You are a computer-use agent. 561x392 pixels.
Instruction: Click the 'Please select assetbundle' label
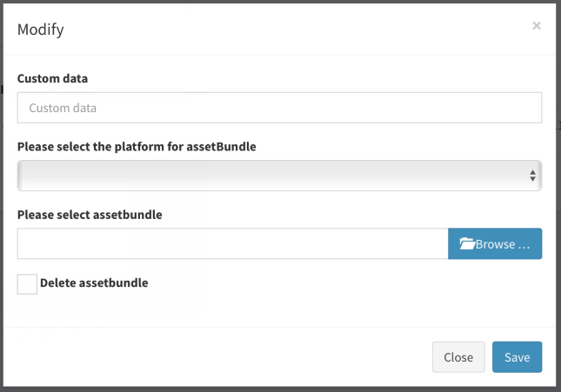click(x=90, y=215)
